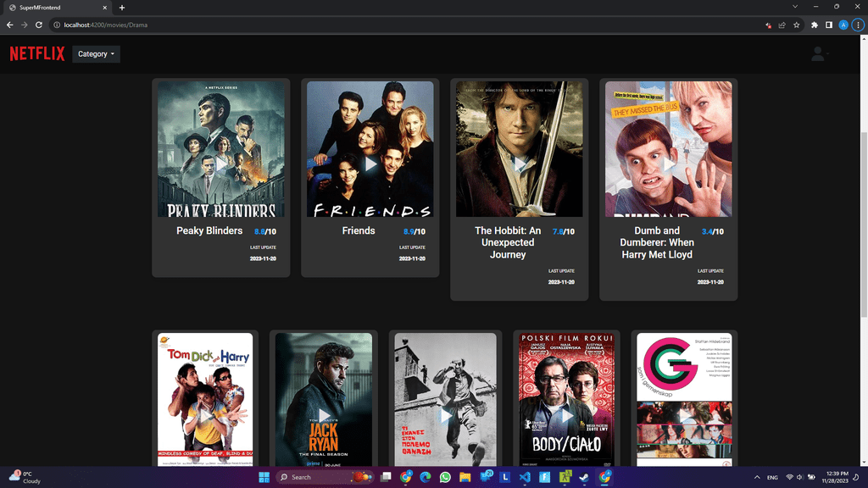Click the address bar URL field

click(409, 25)
